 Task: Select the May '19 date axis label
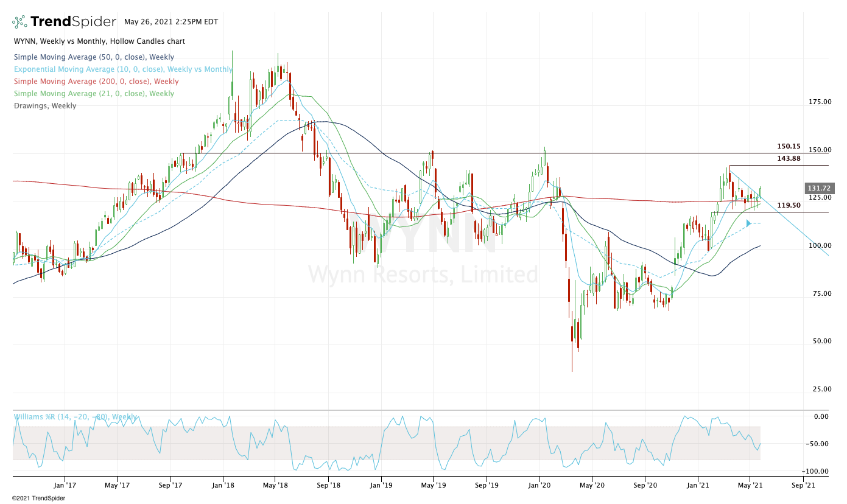(433, 485)
